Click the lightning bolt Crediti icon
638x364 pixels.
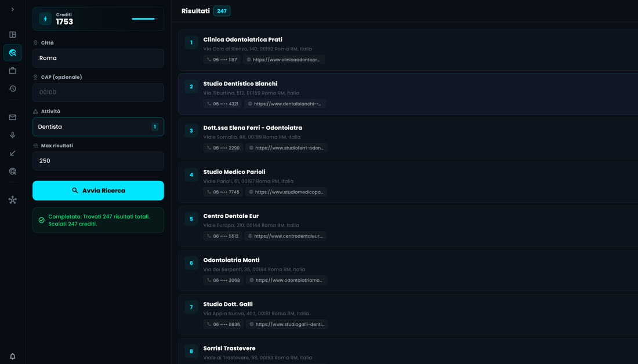45,19
